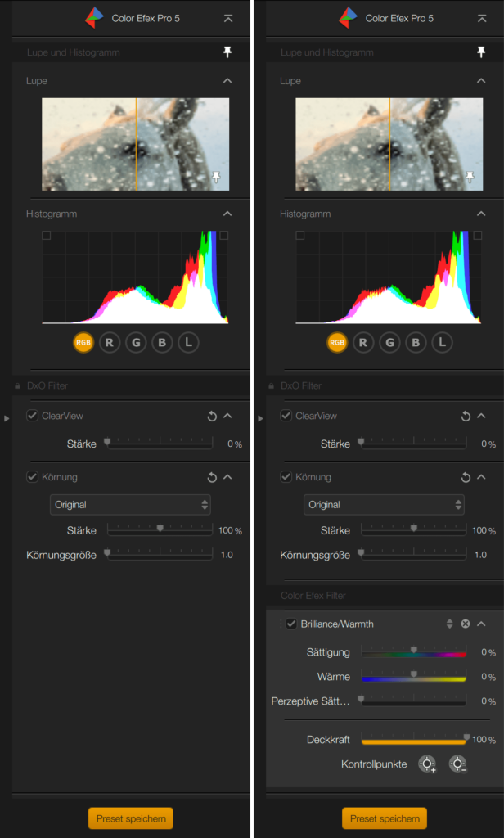Click the Wärme slider handle
The height and width of the screenshot is (838, 504).
[414, 674]
